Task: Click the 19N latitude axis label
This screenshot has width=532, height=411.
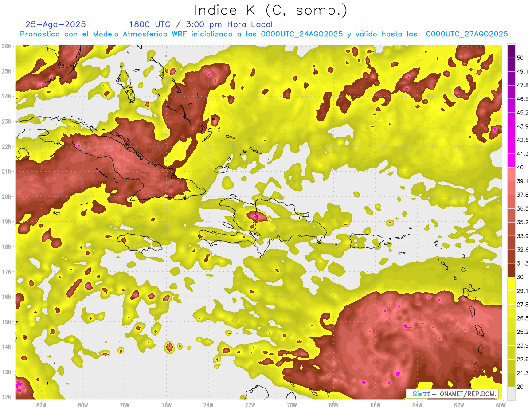Action: pyautogui.click(x=7, y=222)
